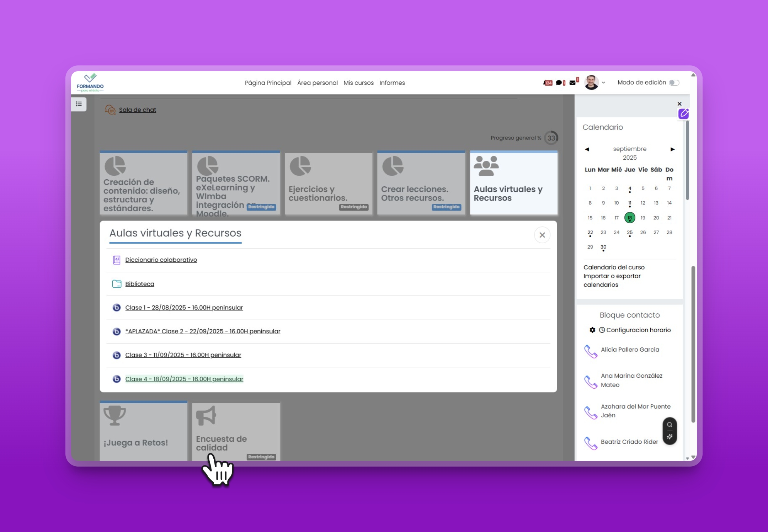
Task: Go to next month in calendar
Action: tap(672, 149)
